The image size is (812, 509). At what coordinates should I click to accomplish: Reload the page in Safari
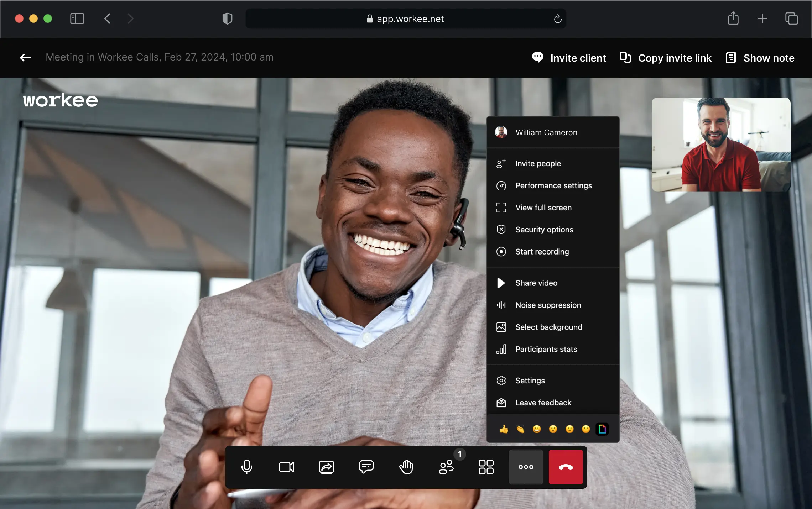click(x=557, y=19)
